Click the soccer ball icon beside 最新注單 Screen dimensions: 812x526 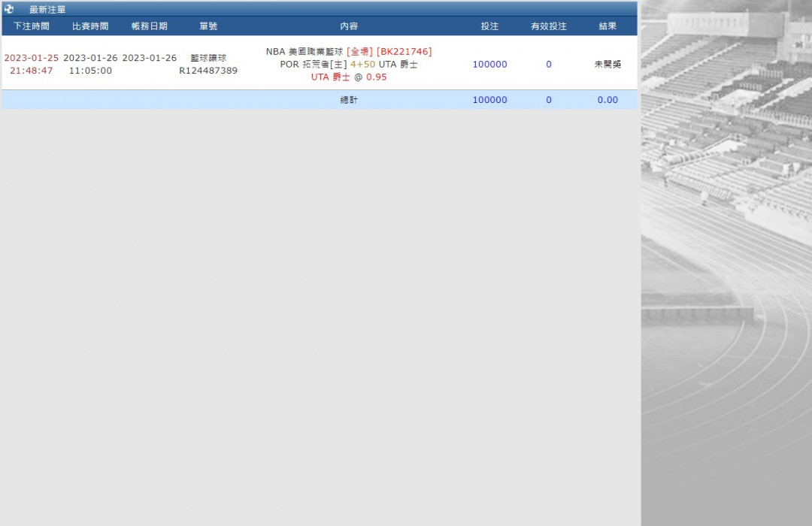(x=9, y=9)
